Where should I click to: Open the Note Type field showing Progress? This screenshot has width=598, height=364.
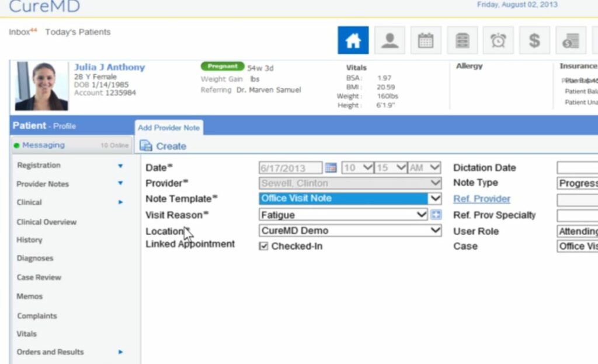coord(578,183)
